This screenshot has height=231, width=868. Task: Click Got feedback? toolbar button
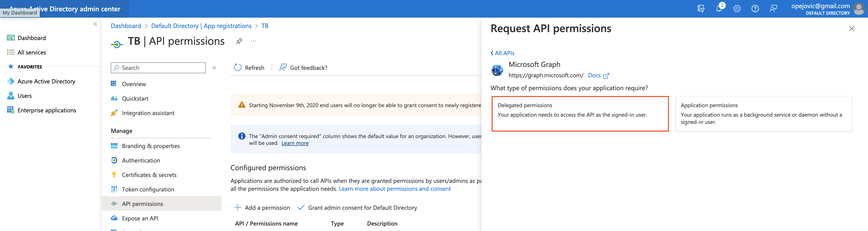point(303,68)
